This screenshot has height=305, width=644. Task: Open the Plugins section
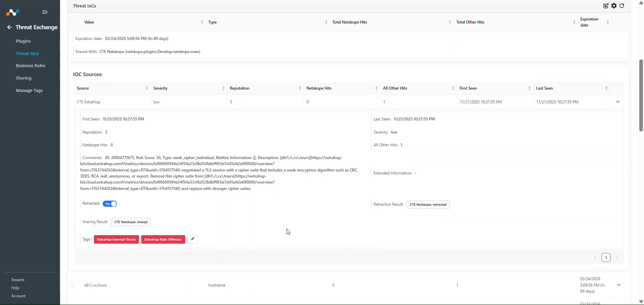[23, 41]
